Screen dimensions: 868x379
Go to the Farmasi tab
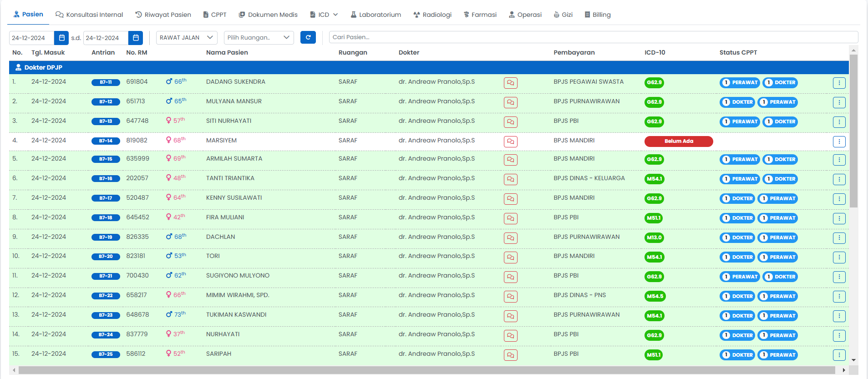coord(480,15)
